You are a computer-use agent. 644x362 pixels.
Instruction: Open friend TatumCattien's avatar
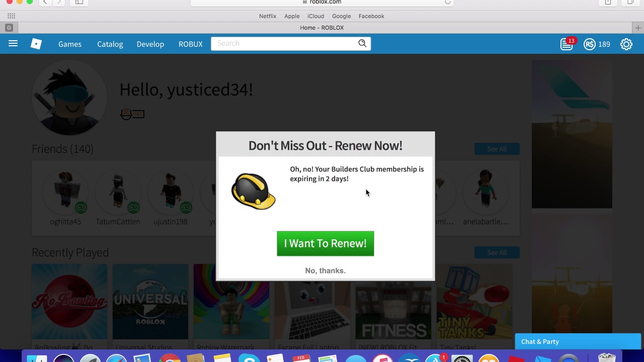[118, 192]
